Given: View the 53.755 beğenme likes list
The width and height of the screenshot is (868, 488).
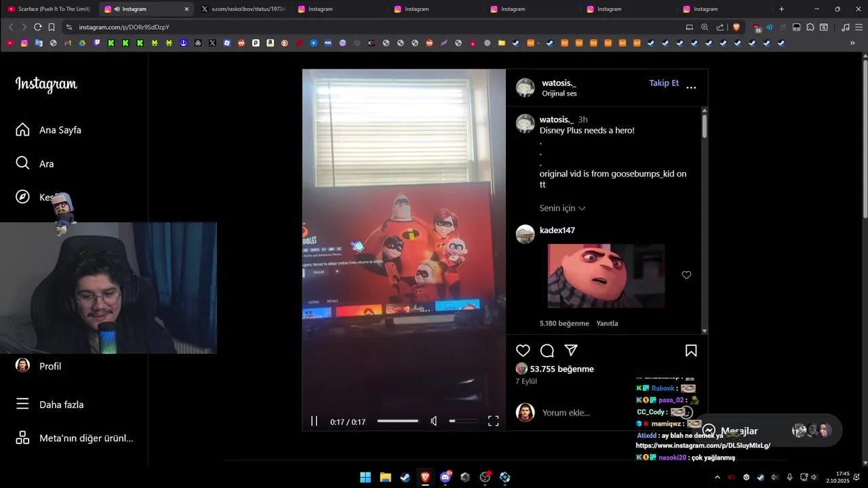Looking at the screenshot, I should point(561,369).
